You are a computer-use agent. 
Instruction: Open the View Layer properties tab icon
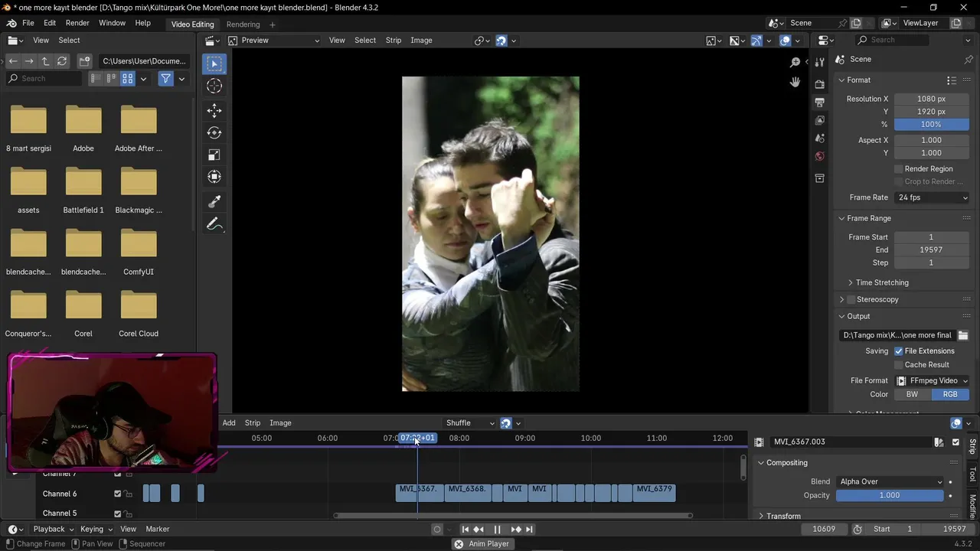click(x=819, y=120)
